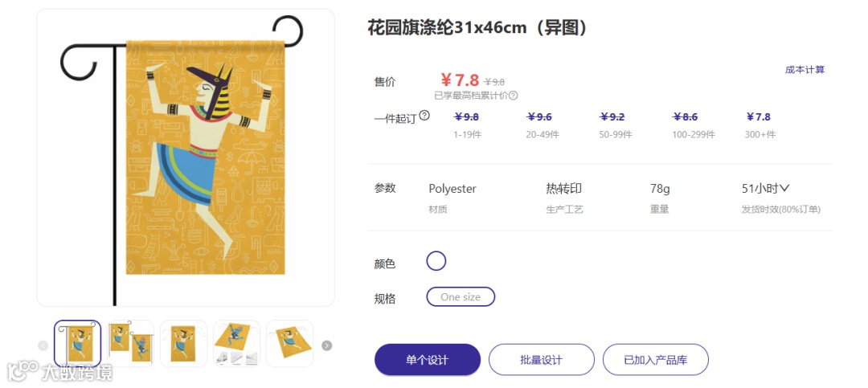Click help icon next to 一件起订
868x388 pixels.
coord(424,116)
